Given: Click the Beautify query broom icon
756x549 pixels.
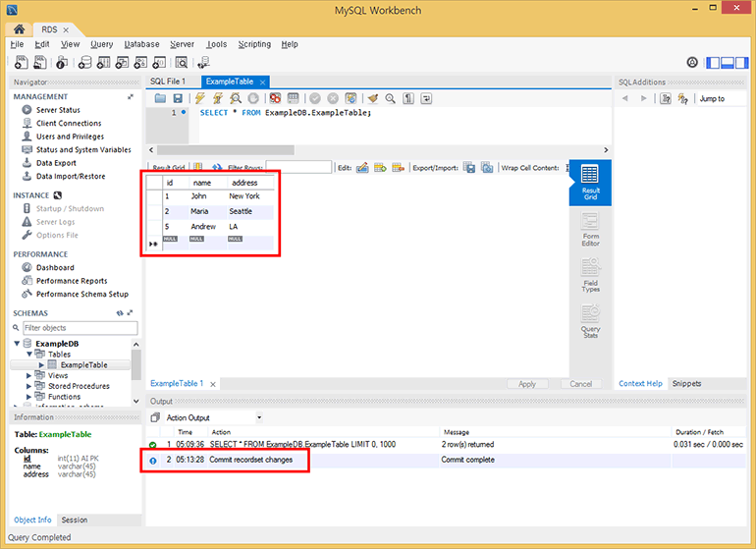Looking at the screenshot, I should click(x=372, y=99).
